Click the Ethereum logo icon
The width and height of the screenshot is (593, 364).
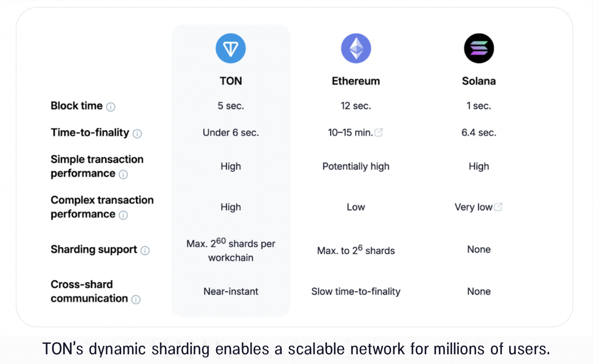[x=356, y=49]
